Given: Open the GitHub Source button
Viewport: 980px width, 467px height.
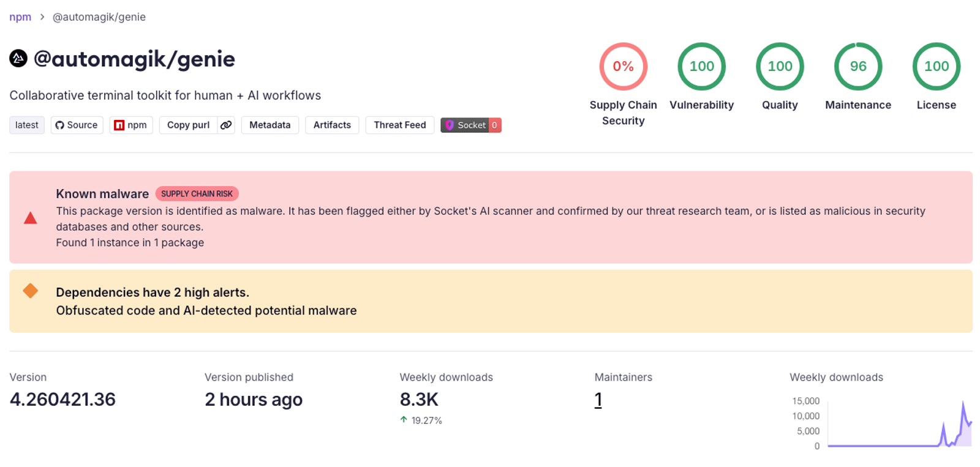Looking at the screenshot, I should (x=77, y=125).
